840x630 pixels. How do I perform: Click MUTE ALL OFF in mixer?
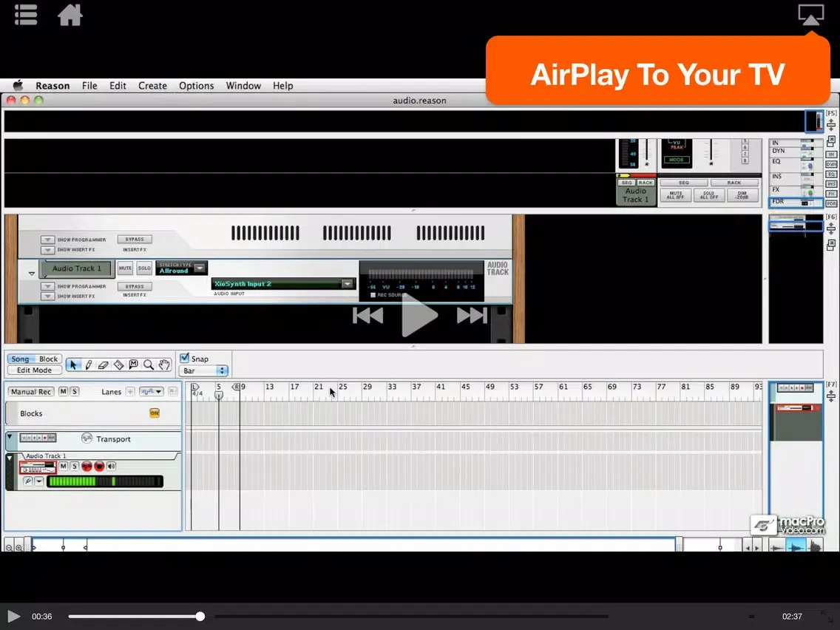coord(676,195)
